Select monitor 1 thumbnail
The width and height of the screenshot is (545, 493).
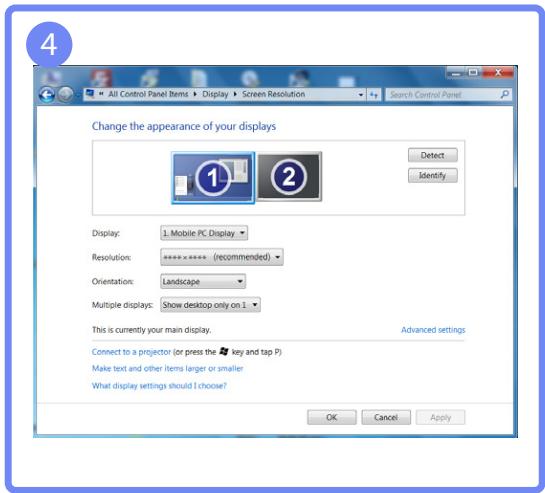213,178
